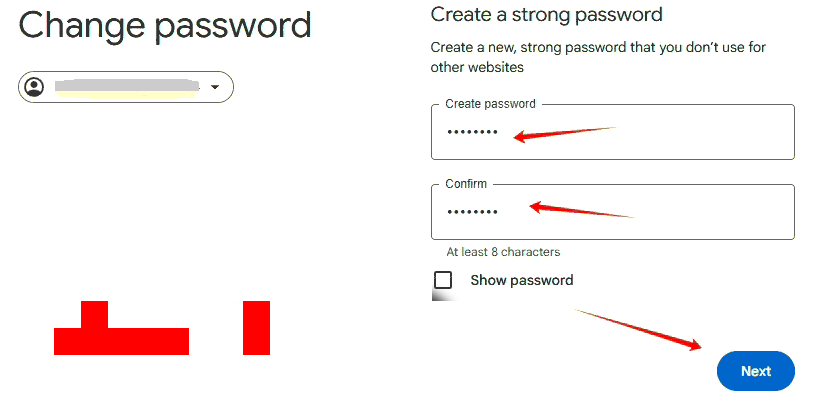This screenshot has width=822, height=409.
Task: Click the description text about other websites
Action: 598,57
